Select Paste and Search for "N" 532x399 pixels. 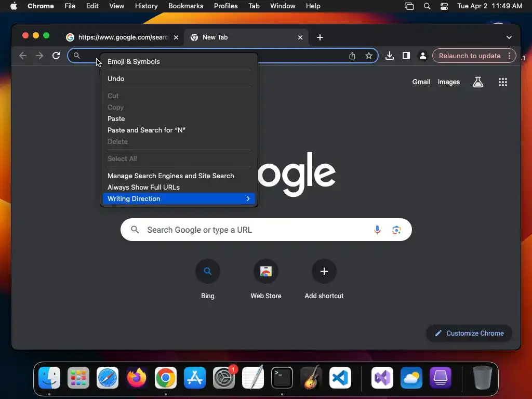(x=179, y=130)
